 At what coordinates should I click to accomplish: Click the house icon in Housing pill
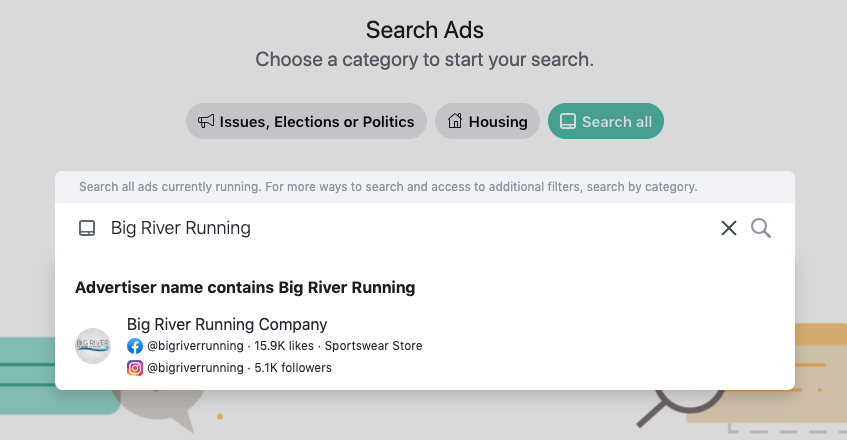[x=455, y=121]
